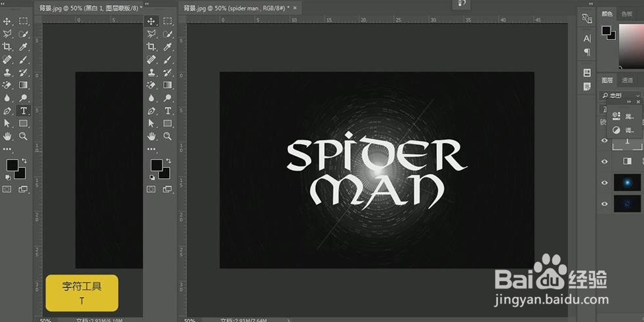Change screen mode in the tool panel beside the spider man document
Image resolution: width=644 pixels, height=322 pixels.
168,189
